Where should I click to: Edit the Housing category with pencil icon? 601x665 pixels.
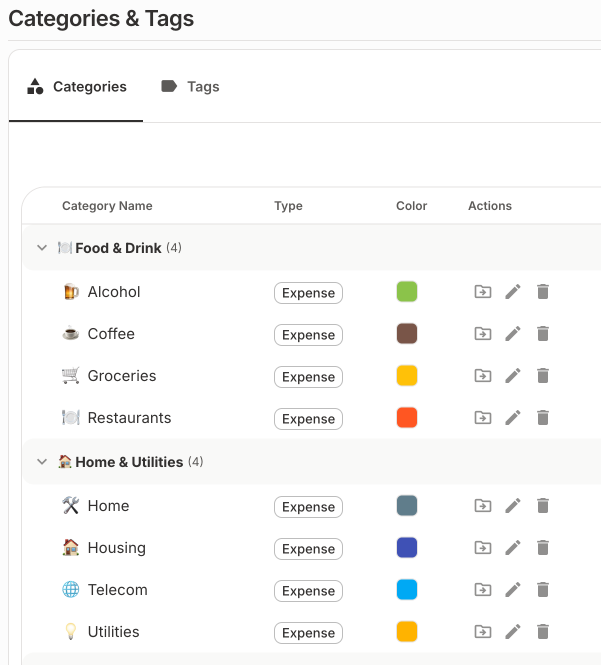click(513, 548)
